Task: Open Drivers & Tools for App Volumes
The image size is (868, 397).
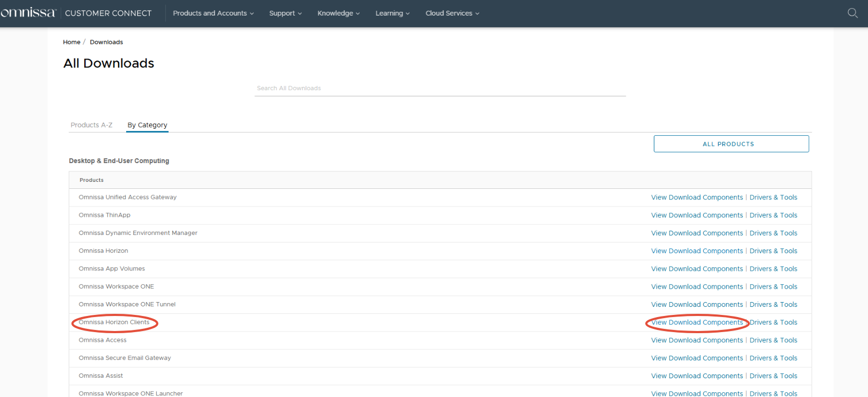Action: point(773,269)
